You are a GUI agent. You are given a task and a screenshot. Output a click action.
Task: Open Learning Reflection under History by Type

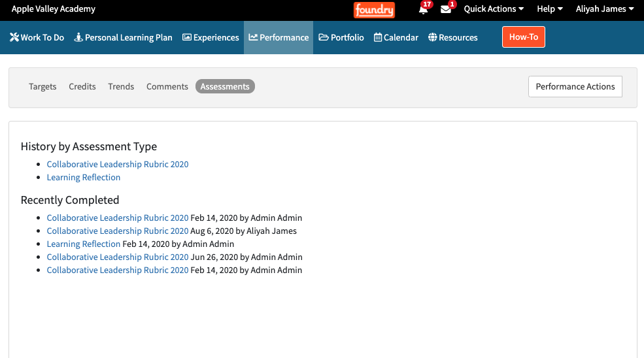[x=84, y=177]
